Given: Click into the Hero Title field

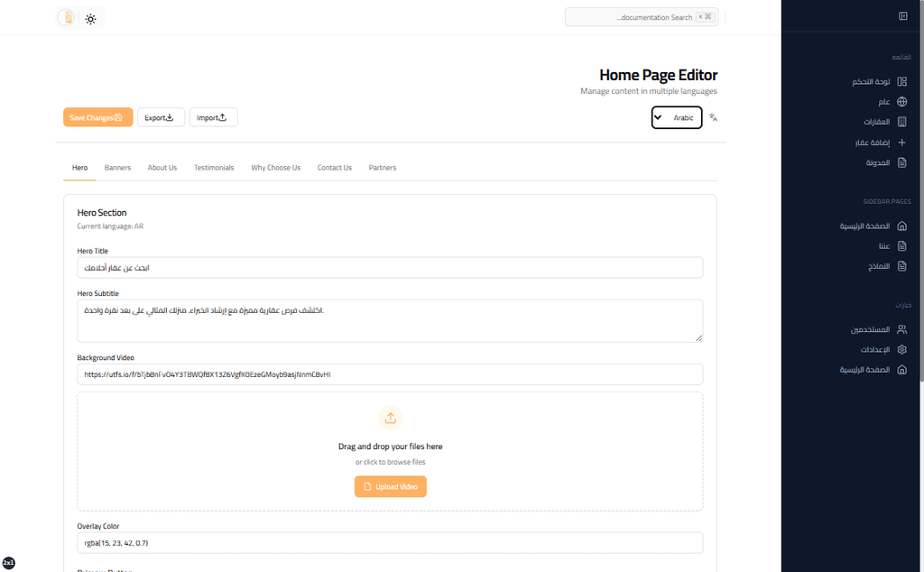Looking at the screenshot, I should pos(390,267).
